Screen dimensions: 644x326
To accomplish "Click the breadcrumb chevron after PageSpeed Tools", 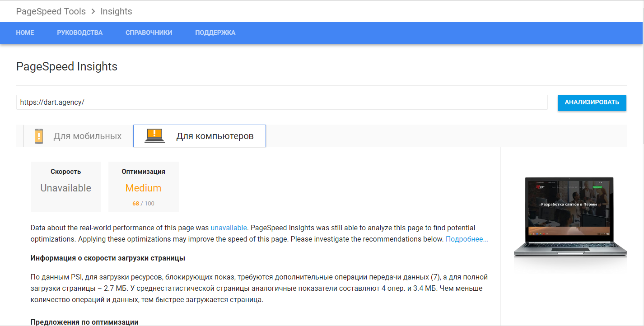I will (x=93, y=11).
